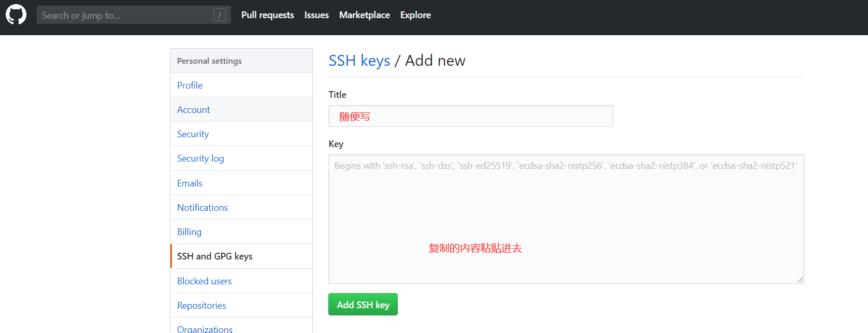Open Emails settings
The height and width of the screenshot is (333, 868).
coord(241,183)
